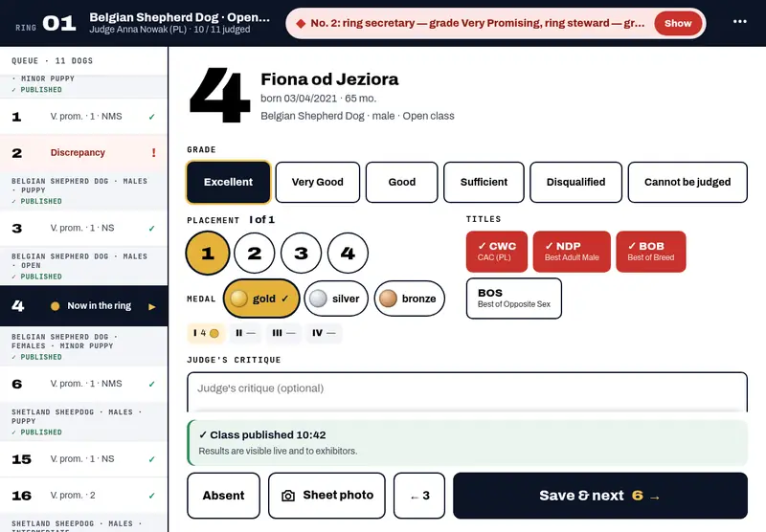Open dog 2 Discrepancy entry
Viewport: 766px width, 532px height.
click(x=83, y=153)
